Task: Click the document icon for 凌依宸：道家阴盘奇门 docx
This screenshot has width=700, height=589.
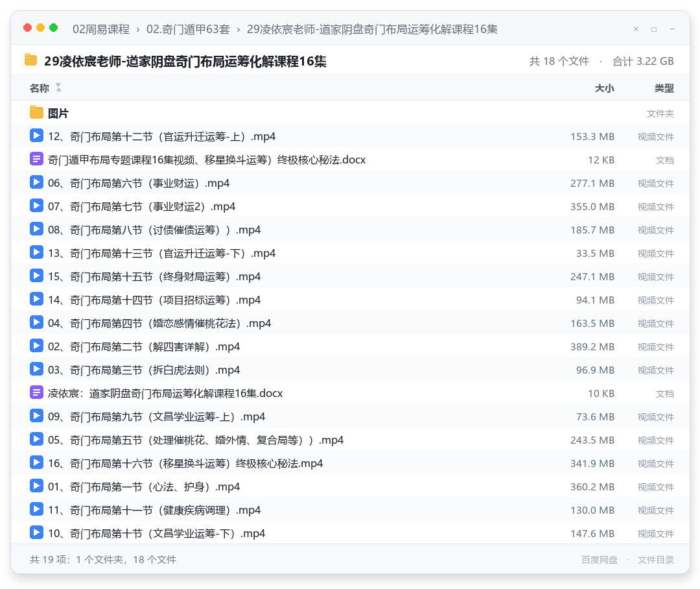Action: pyautogui.click(x=36, y=392)
